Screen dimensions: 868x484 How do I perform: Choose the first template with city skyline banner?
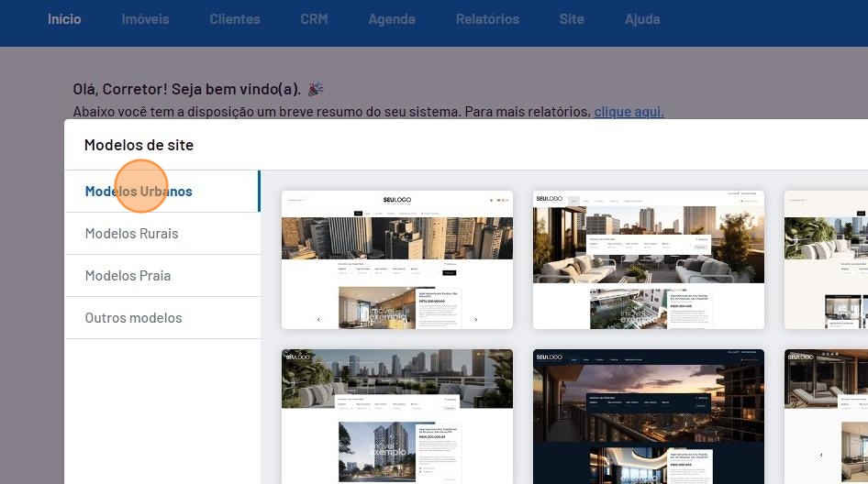tap(396, 259)
